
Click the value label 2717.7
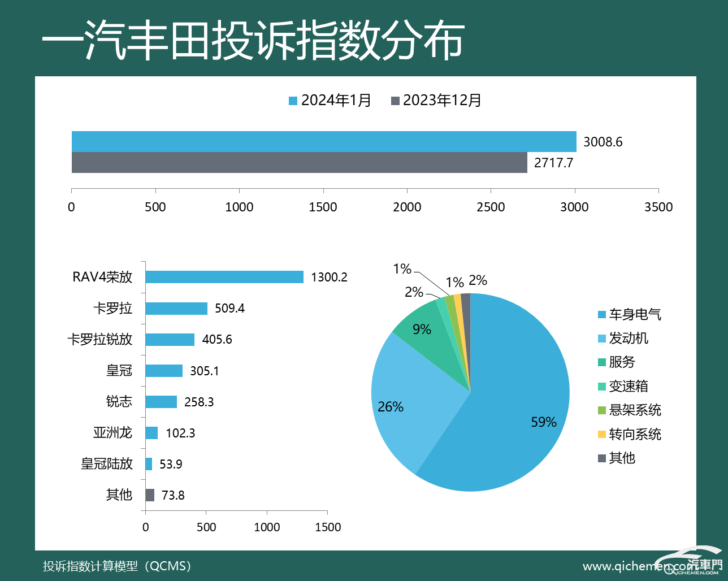(x=553, y=163)
